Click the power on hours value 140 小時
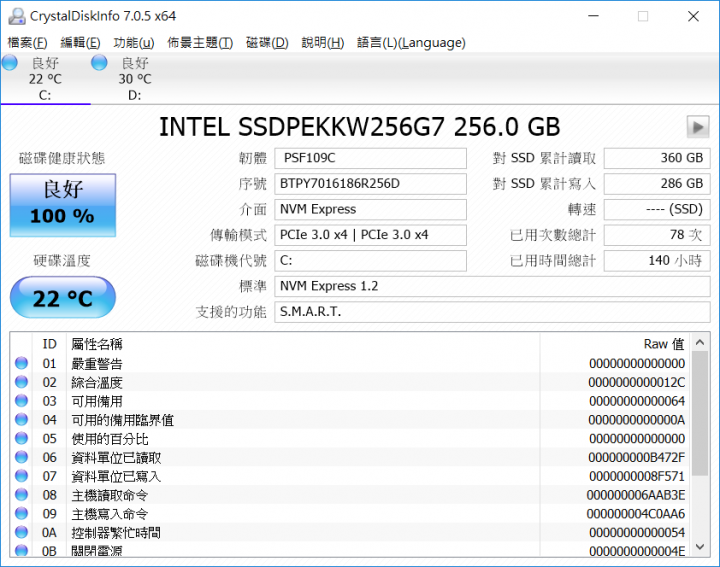This screenshot has width=720, height=567. pos(657,261)
